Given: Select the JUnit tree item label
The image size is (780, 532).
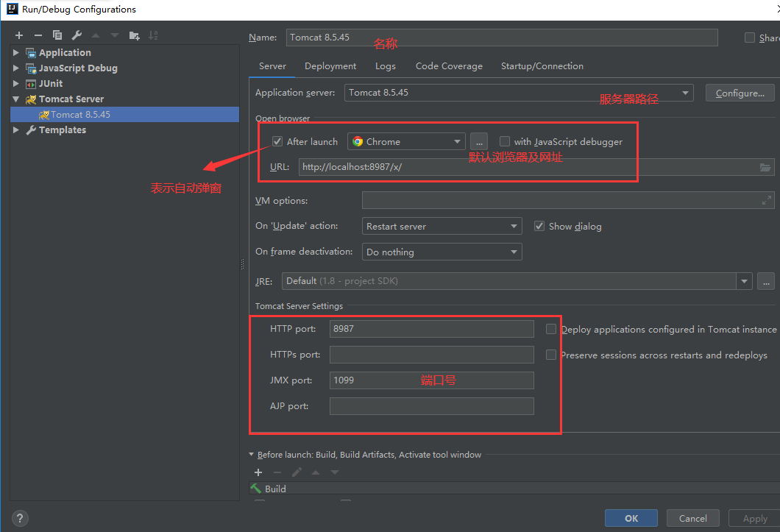Looking at the screenshot, I should [x=51, y=84].
